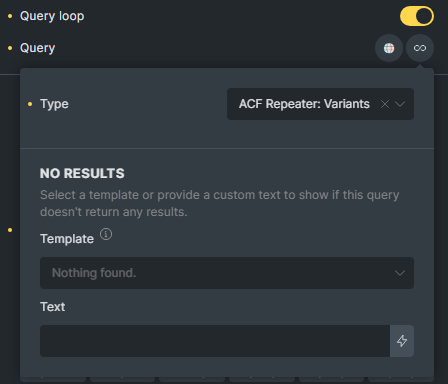Open the Template 'Nothing found.' dropdown
Screen dimensions: 448x384
point(227,273)
